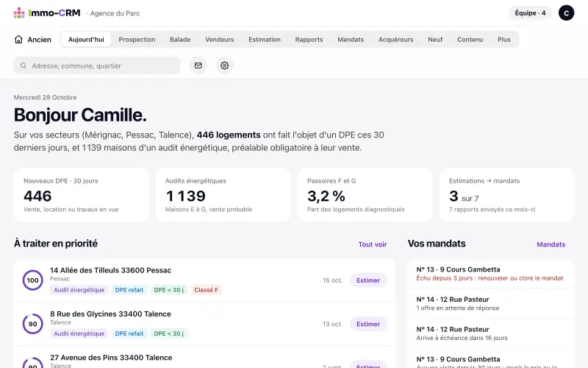The height and width of the screenshot is (368, 588).
Task: Open the Balade tab
Action: (x=180, y=40)
